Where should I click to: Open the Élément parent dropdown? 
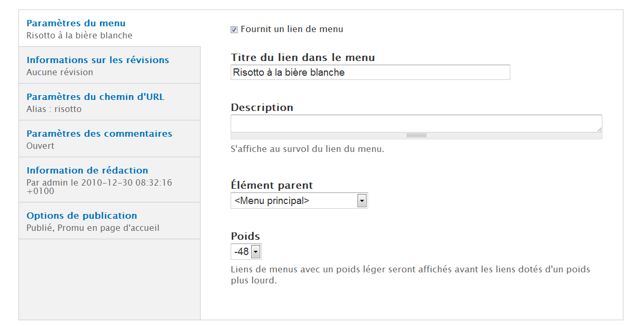click(x=299, y=201)
